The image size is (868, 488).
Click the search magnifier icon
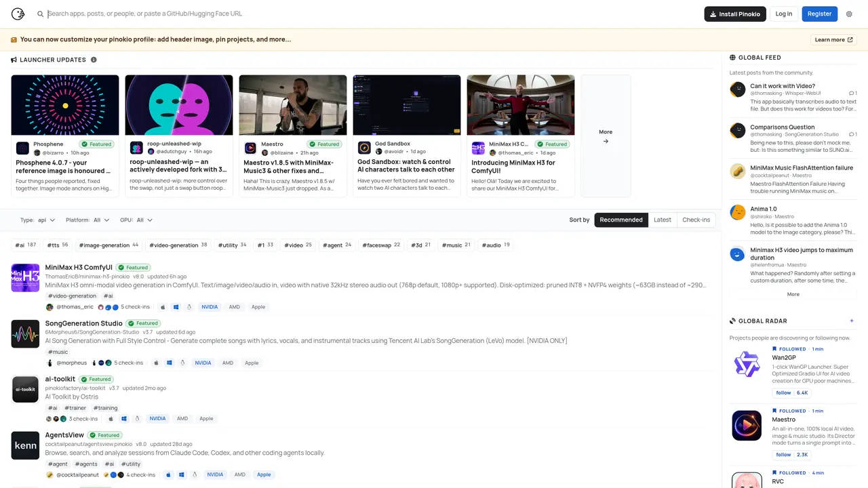coord(40,14)
